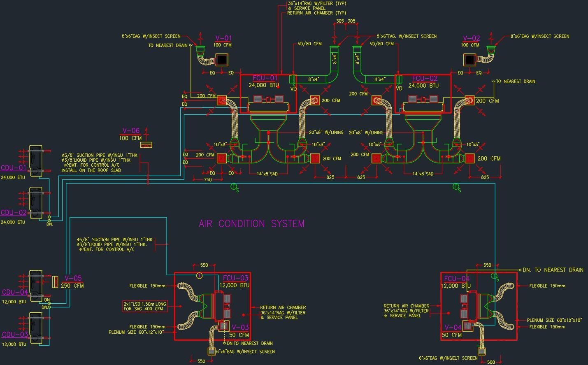The width and height of the screenshot is (588, 365).
Task: Select the exhaust grille square below FCU-04
Action: click(481, 351)
